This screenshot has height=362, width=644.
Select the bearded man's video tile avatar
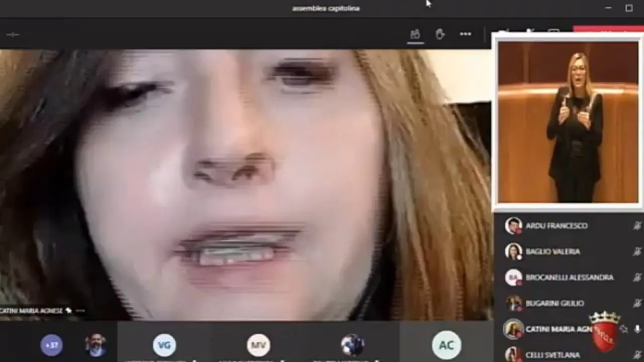pos(96,345)
